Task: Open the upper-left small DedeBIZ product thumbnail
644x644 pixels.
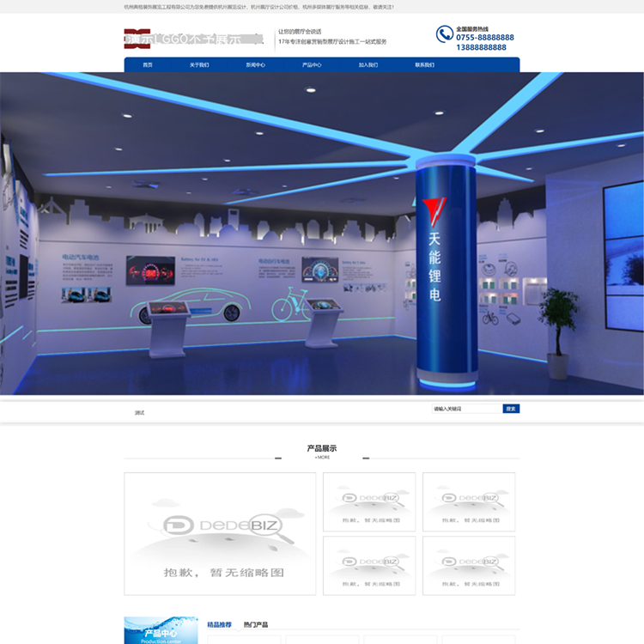Action: click(369, 502)
